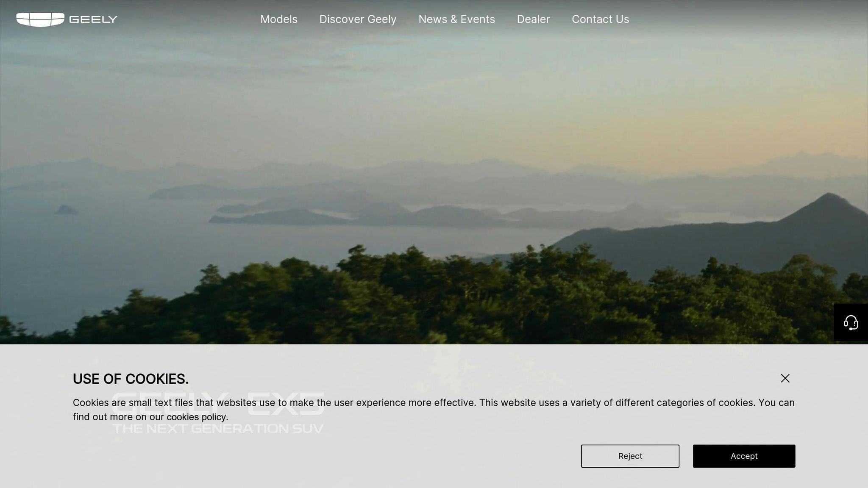This screenshot has height=488, width=868.
Task: Open the customer support headset icon
Action: (x=851, y=322)
